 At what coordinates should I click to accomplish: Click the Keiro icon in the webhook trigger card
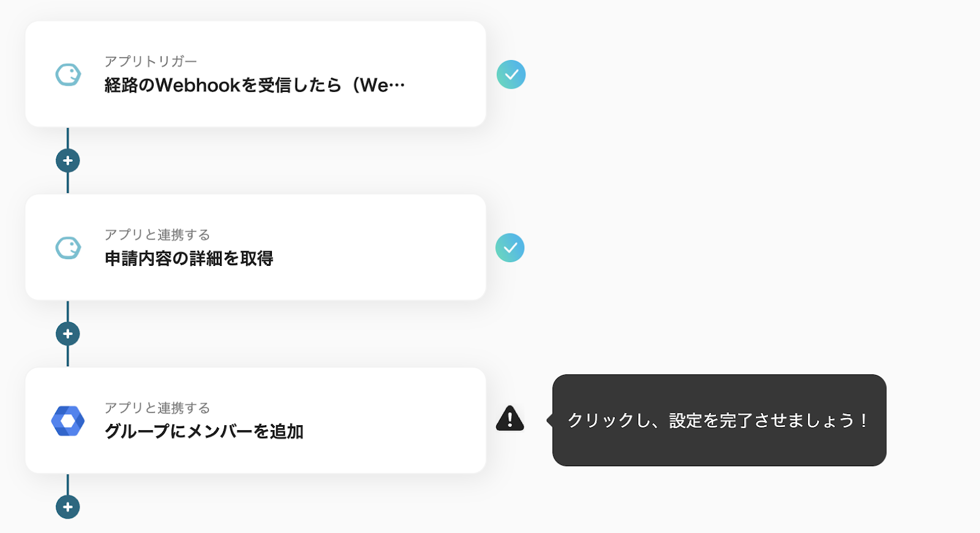pyautogui.click(x=68, y=75)
